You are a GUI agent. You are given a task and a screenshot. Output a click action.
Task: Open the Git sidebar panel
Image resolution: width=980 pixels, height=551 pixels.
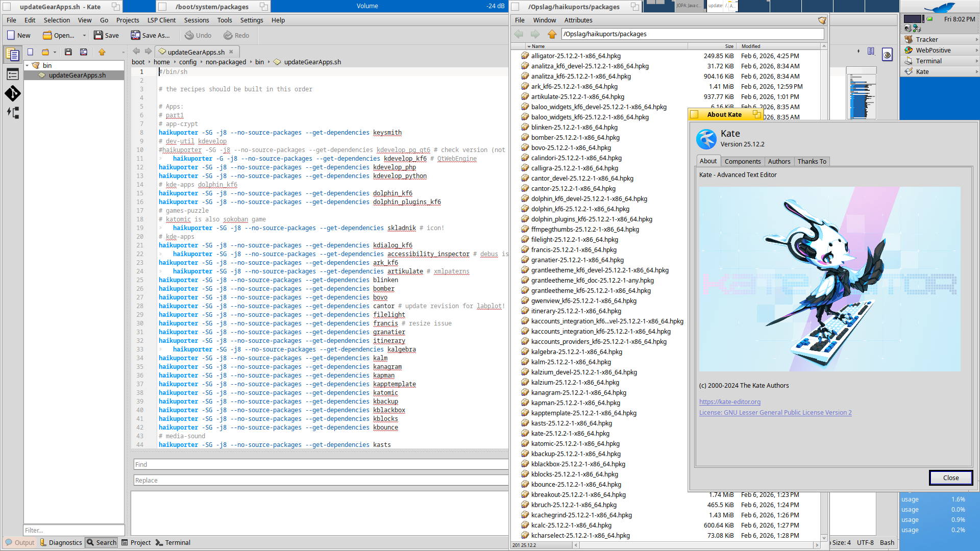click(13, 93)
